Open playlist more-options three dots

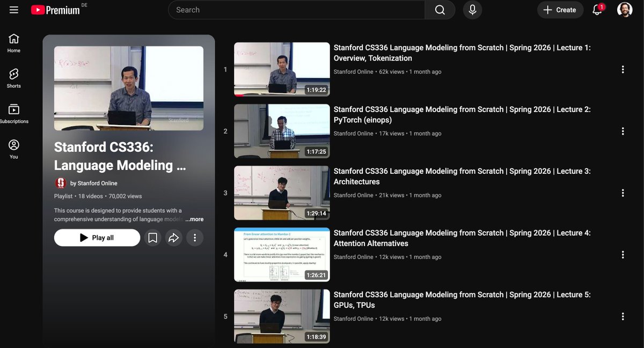coord(195,238)
